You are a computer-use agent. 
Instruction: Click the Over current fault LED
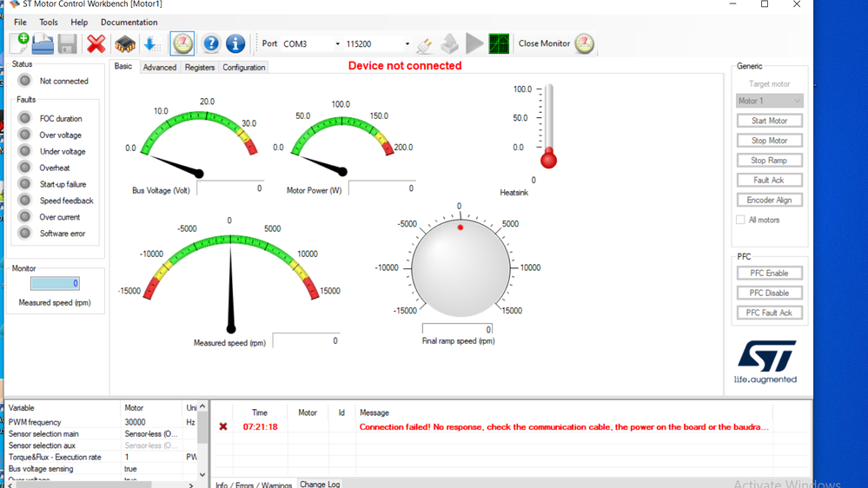pyautogui.click(x=25, y=216)
